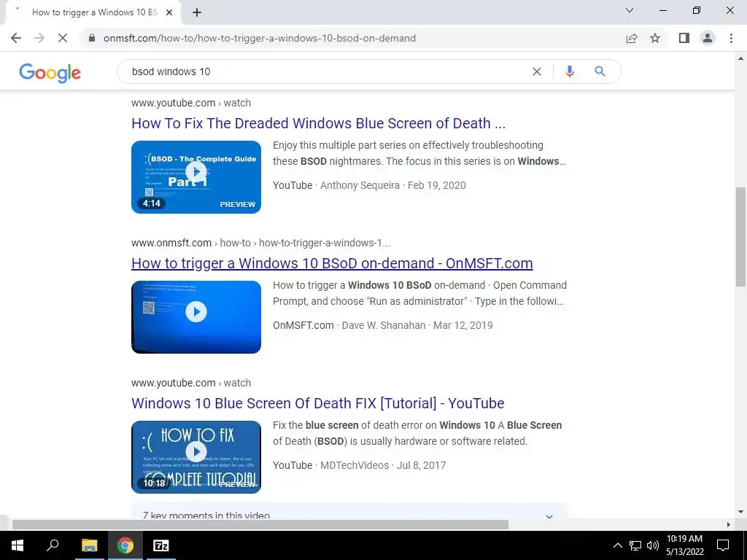Click the vertical scrollbar thumb
Screen dimensions: 747x560
[740, 237]
